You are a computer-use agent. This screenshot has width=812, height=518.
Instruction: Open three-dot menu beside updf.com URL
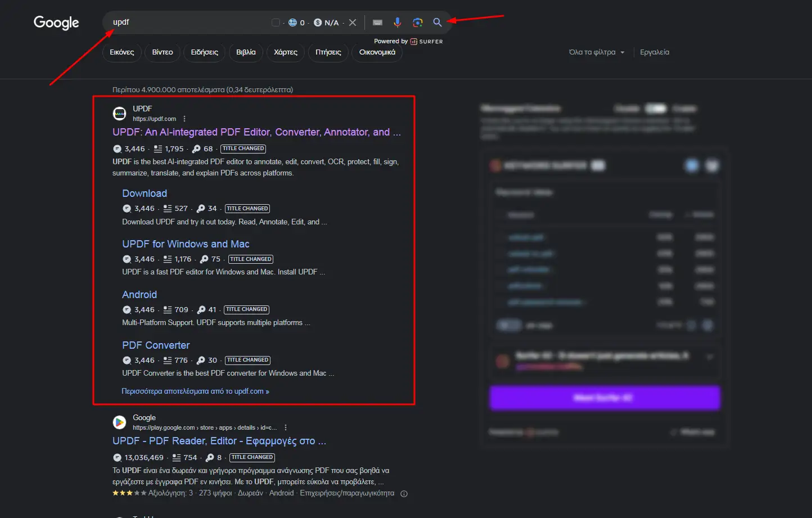184,119
